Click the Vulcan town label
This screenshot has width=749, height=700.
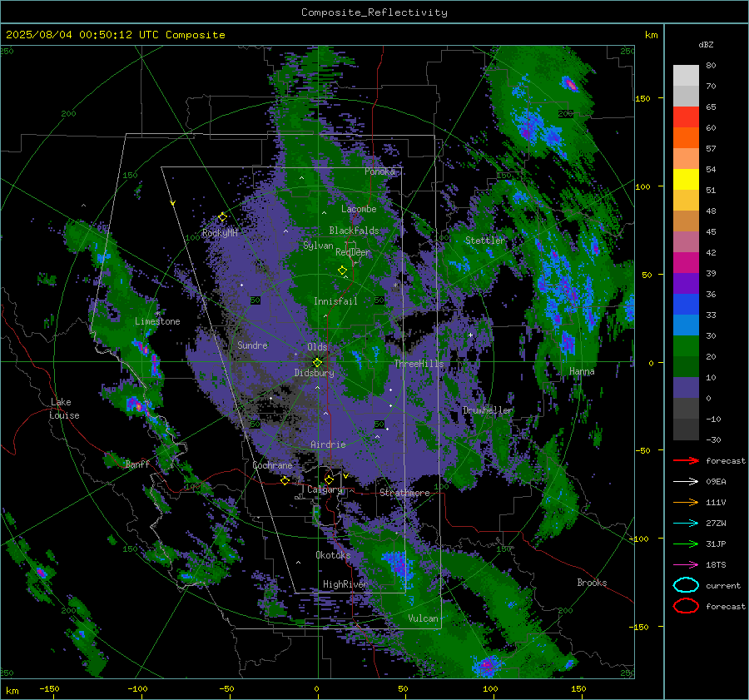point(423,618)
